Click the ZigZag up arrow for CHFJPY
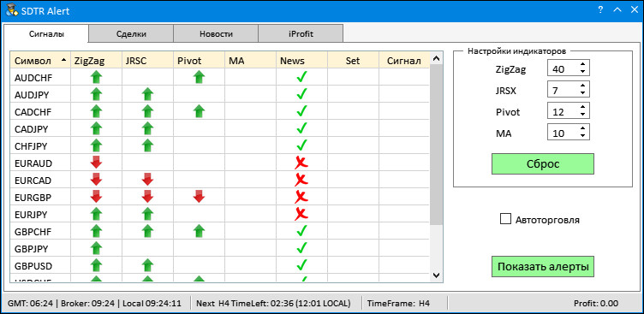This screenshot has height=314, width=644. pos(96,145)
